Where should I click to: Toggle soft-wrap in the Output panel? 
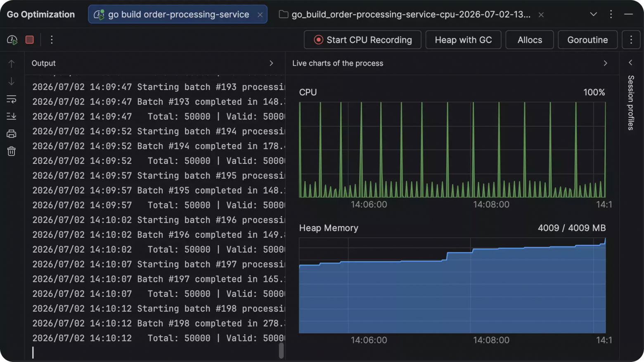pyautogui.click(x=12, y=99)
